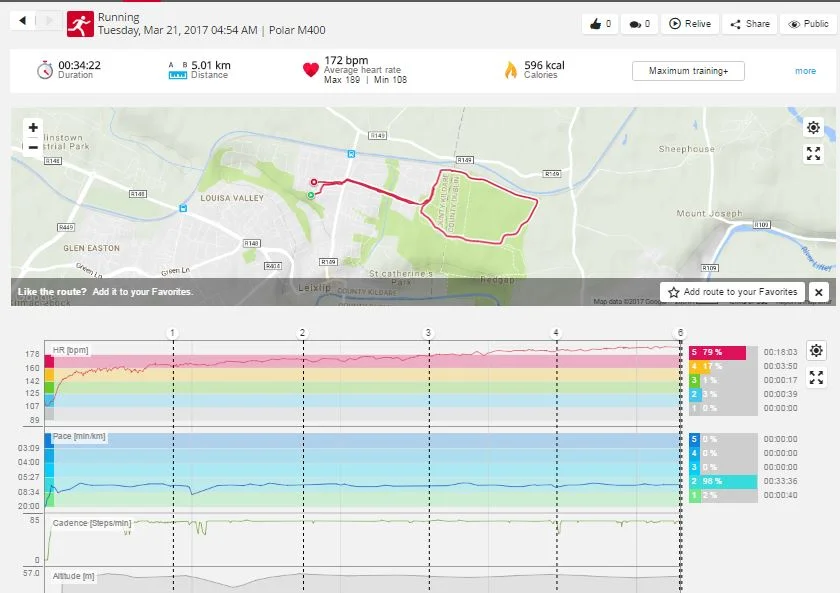The width and height of the screenshot is (840, 593).
Task: Click the heart rate zone 5 bar
Action: click(x=718, y=352)
